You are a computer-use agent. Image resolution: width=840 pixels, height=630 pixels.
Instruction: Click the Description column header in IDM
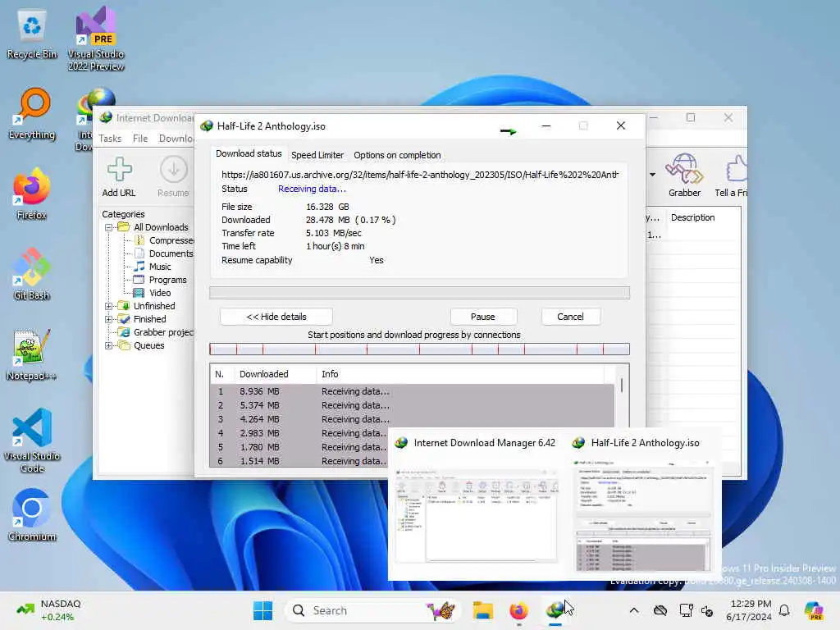point(703,217)
